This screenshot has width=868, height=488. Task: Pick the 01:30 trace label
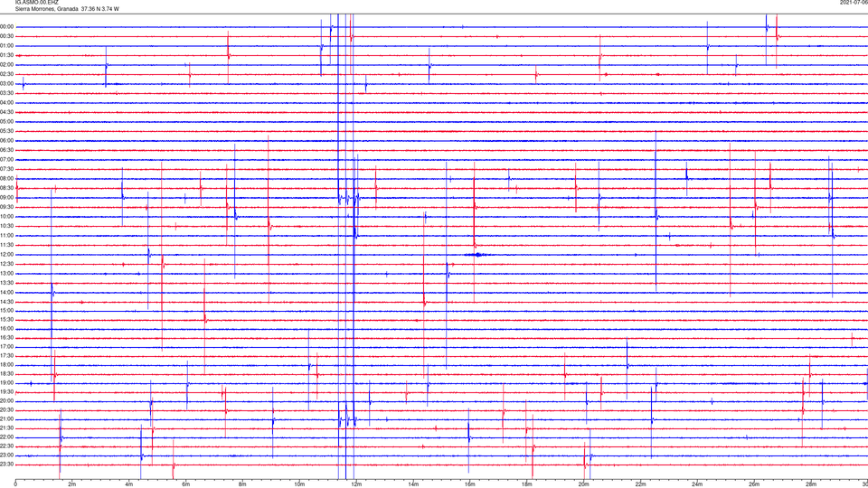[7, 55]
